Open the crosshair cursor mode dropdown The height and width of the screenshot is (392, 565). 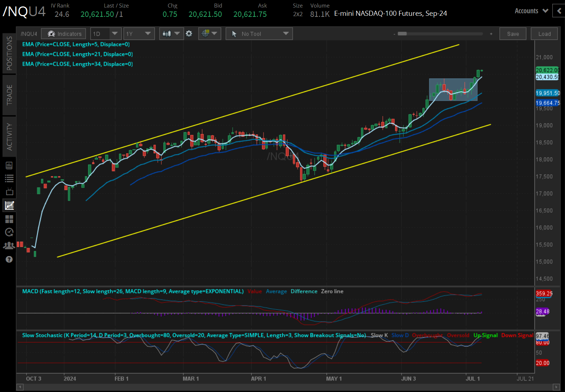click(210, 34)
